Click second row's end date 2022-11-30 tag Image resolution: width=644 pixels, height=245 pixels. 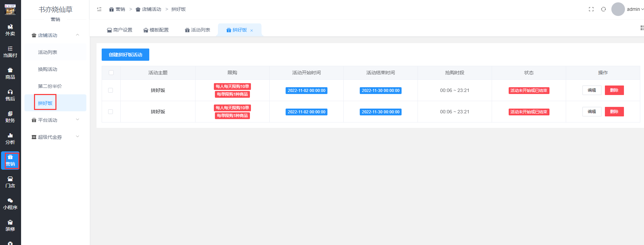(380, 112)
